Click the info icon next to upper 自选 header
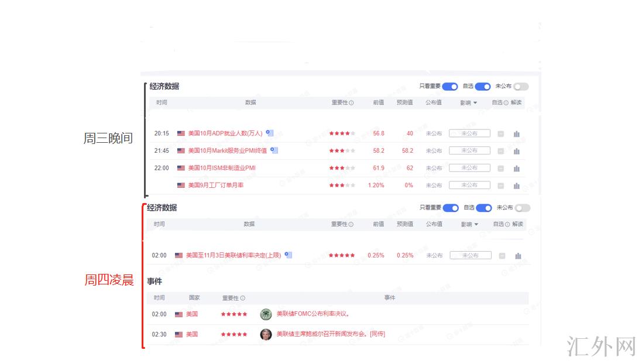This screenshot has width=642, height=364. coord(506,103)
